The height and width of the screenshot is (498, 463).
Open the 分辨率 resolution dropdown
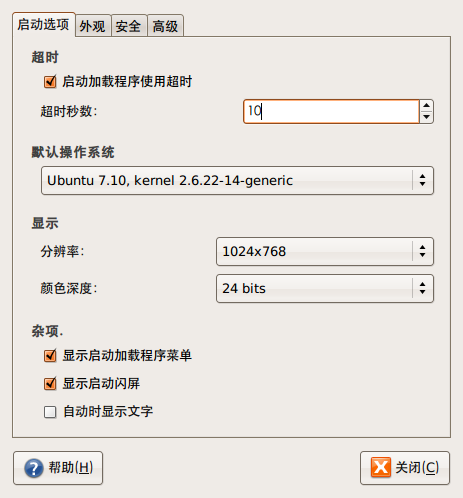click(325, 251)
